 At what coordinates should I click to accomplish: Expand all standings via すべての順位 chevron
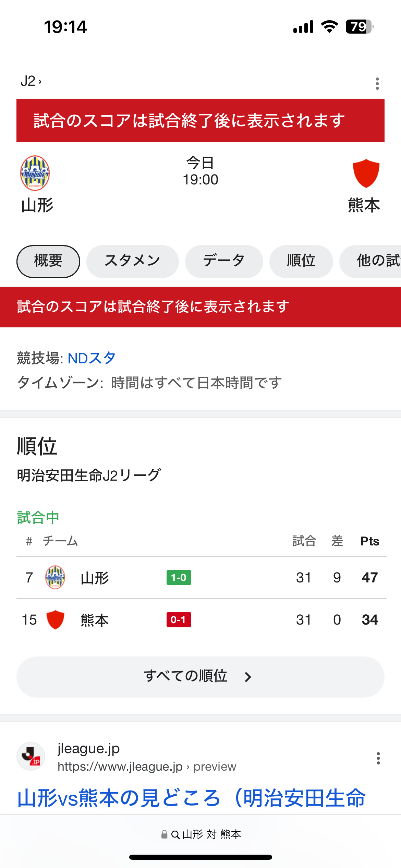point(248,677)
